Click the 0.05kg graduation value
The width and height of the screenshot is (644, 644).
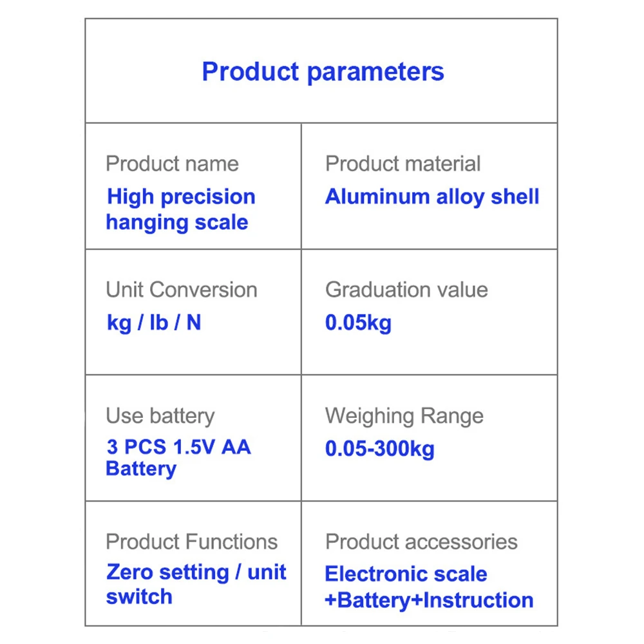(x=358, y=323)
